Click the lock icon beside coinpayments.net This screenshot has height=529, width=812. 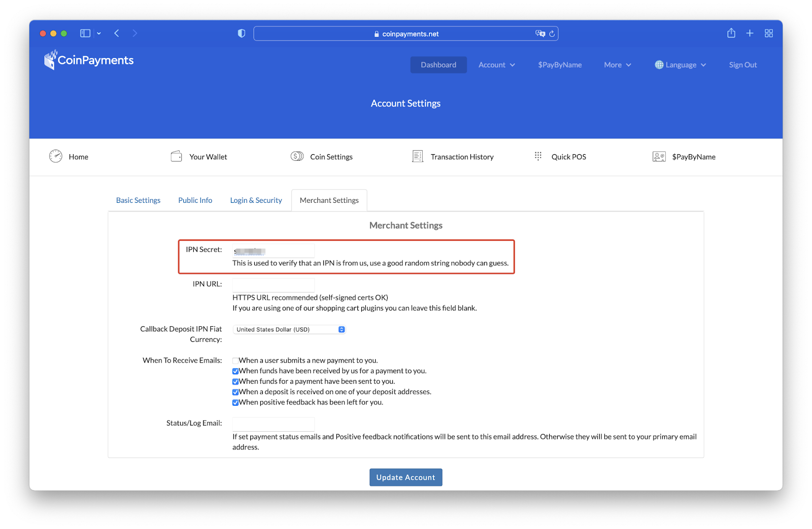pyautogui.click(x=377, y=34)
